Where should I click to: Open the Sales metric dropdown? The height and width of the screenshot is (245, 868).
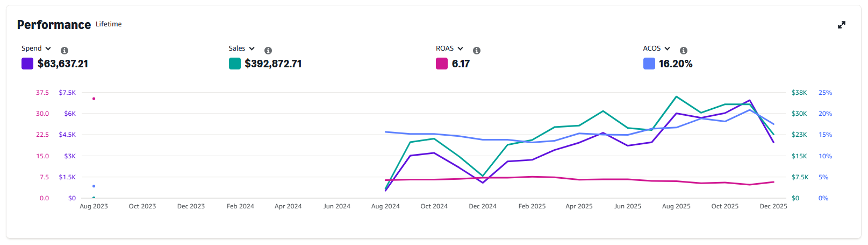[x=241, y=48]
